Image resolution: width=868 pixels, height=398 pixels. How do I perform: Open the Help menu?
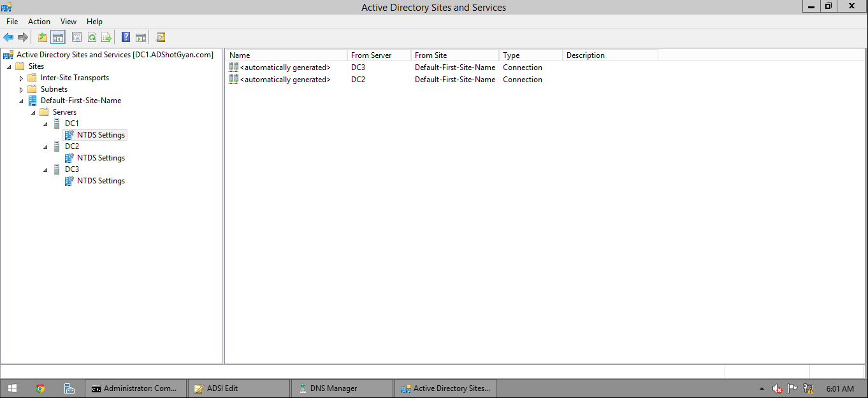coord(94,22)
